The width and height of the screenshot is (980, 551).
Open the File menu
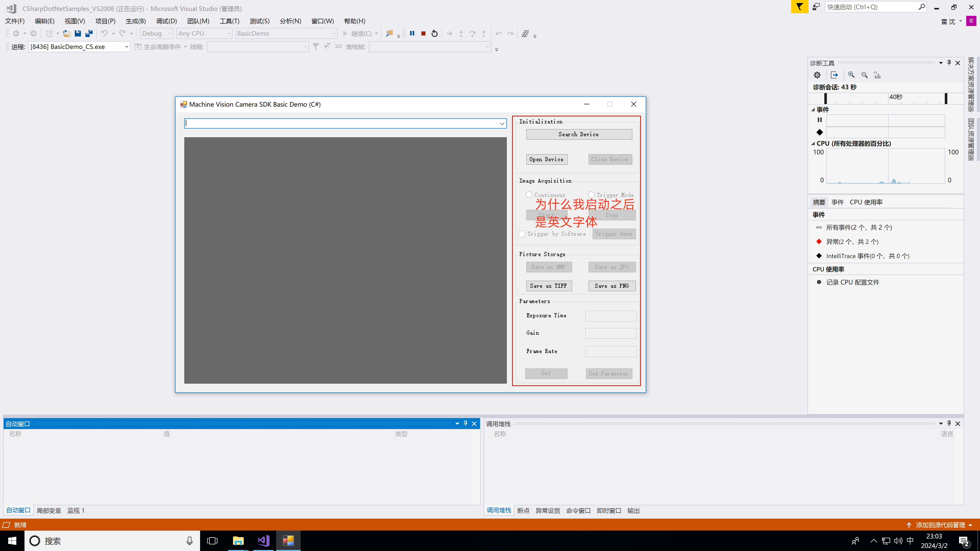click(x=15, y=21)
